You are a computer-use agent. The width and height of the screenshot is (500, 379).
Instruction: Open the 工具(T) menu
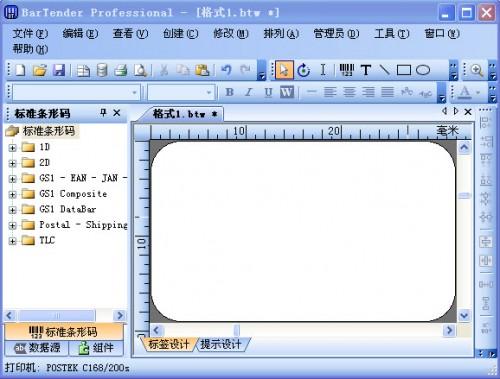(x=391, y=33)
